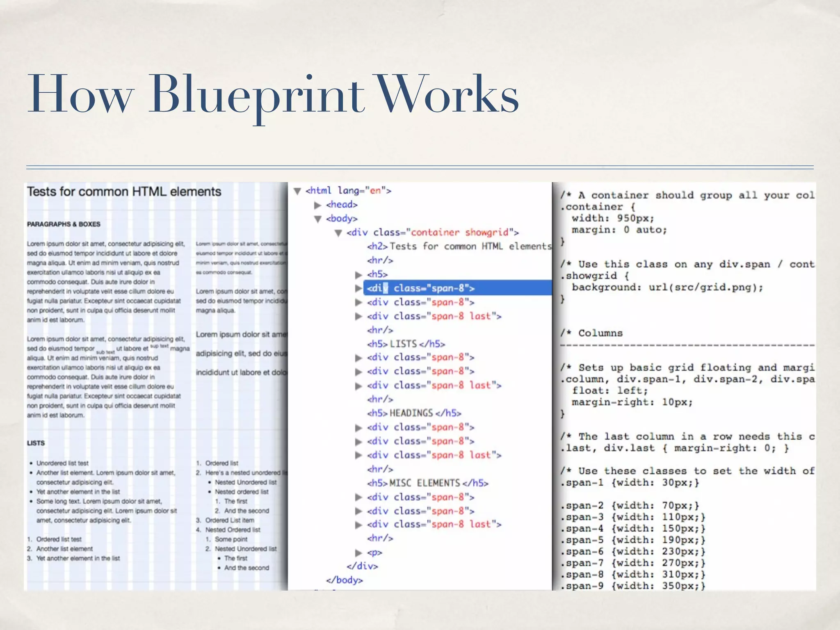Screen dimensions: 840x630
Task: Expand the collapsed h5 node arrow
Action: coord(359,274)
